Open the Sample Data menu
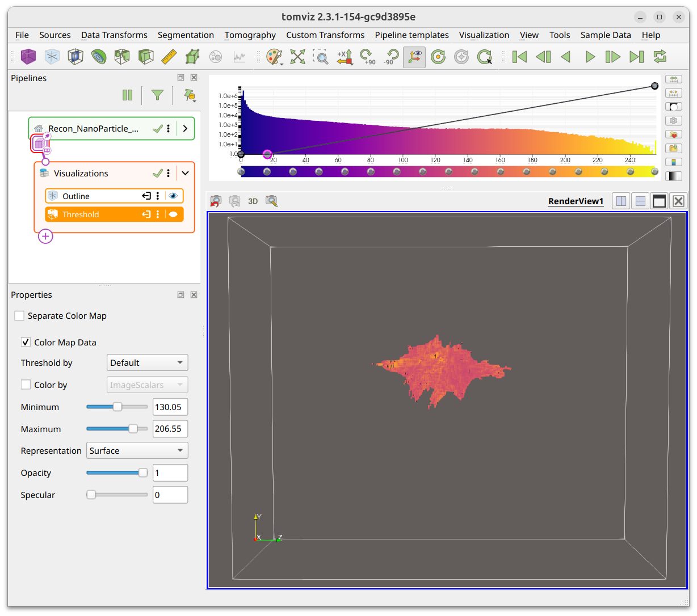697x616 pixels. pyautogui.click(x=606, y=35)
